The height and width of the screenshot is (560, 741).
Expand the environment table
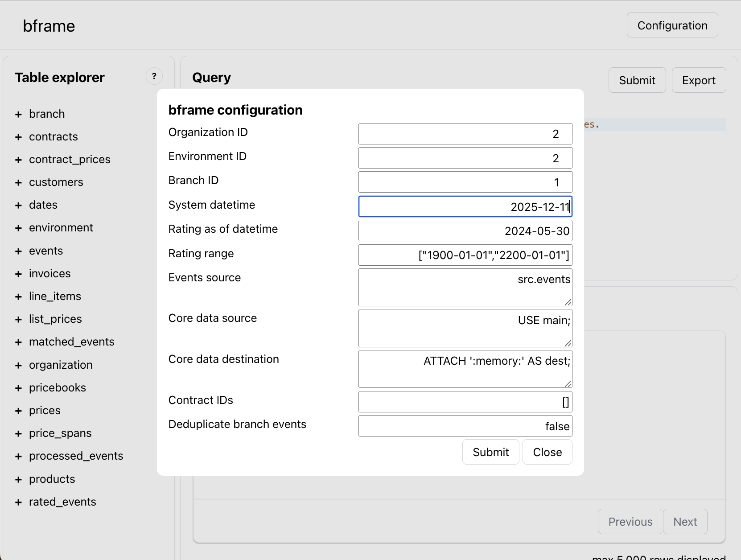coord(18,228)
